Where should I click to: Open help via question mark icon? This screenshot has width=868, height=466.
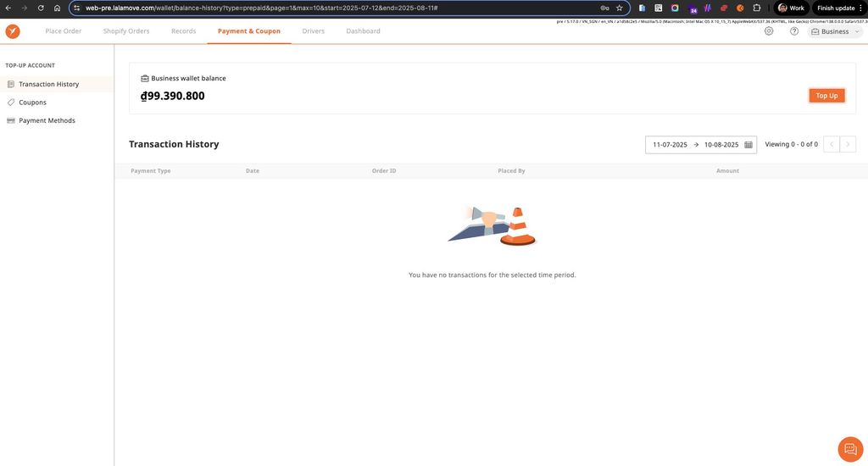pyautogui.click(x=794, y=31)
